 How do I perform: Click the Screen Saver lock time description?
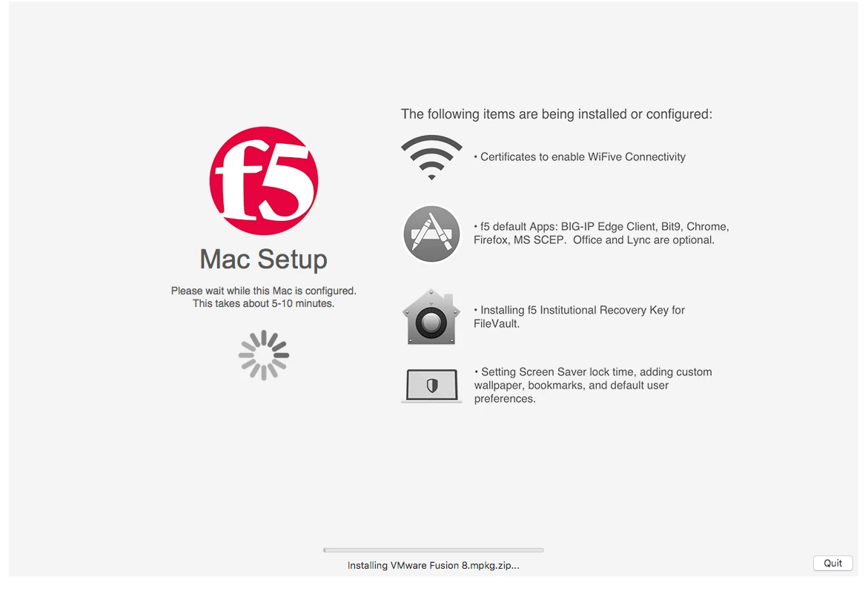(593, 386)
